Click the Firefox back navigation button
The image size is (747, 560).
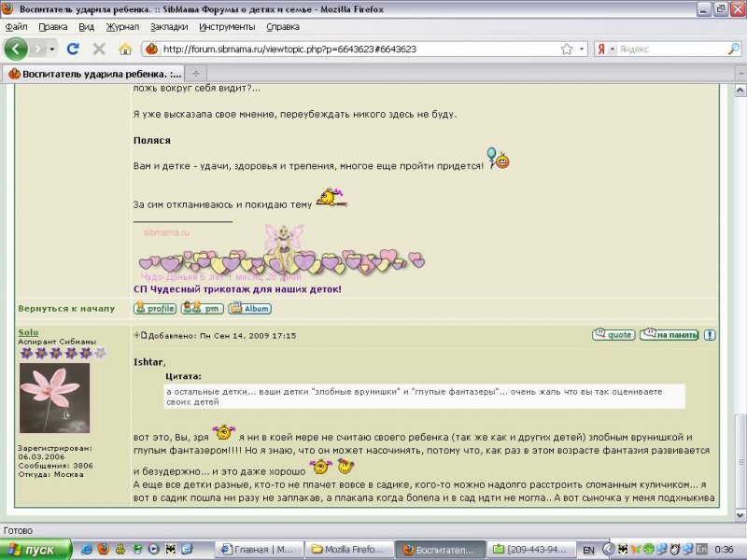point(16,49)
